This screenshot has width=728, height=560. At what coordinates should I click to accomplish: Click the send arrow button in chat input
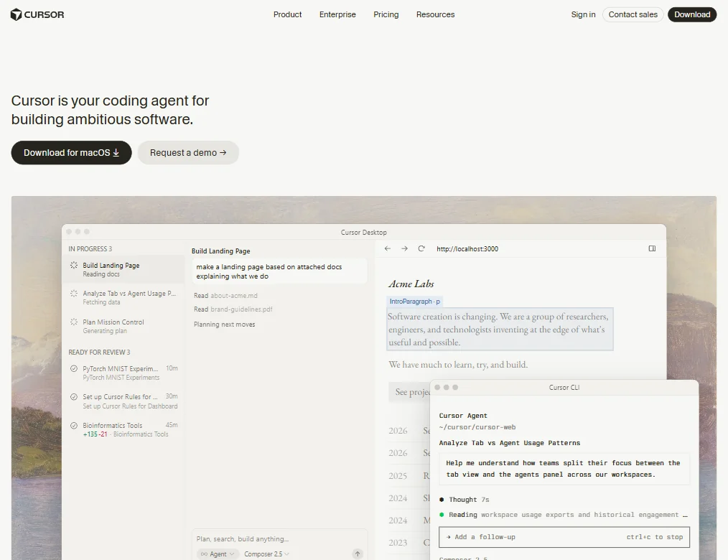(x=358, y=554)
